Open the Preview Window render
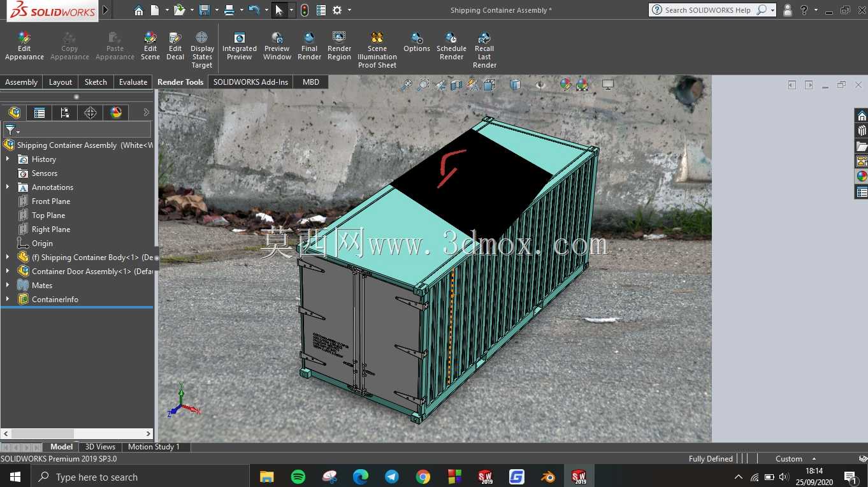This screenshot has height=487, width=868. tap(277, 47)
